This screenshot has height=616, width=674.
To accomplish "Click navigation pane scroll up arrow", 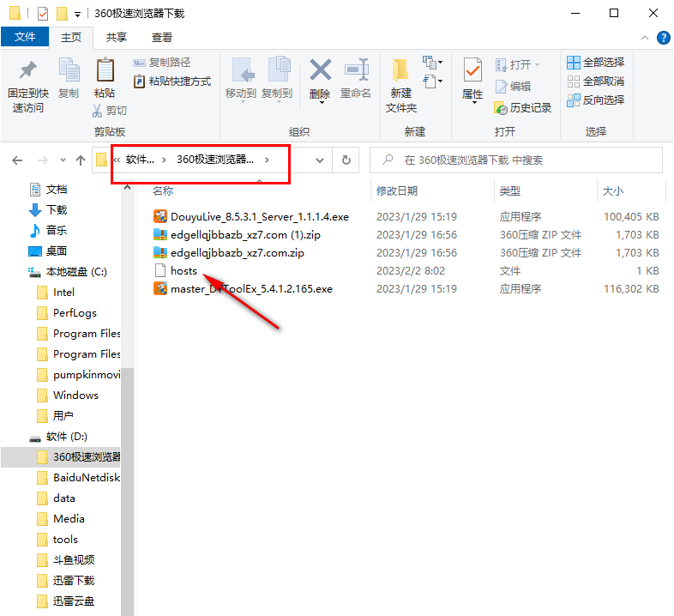I will [127, 188].
